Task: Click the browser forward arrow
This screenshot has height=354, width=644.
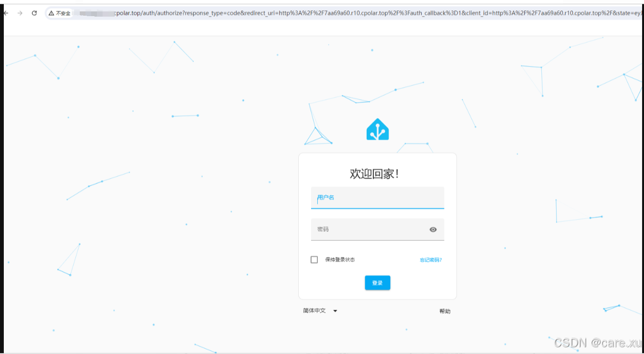Action: coord(20,13)
